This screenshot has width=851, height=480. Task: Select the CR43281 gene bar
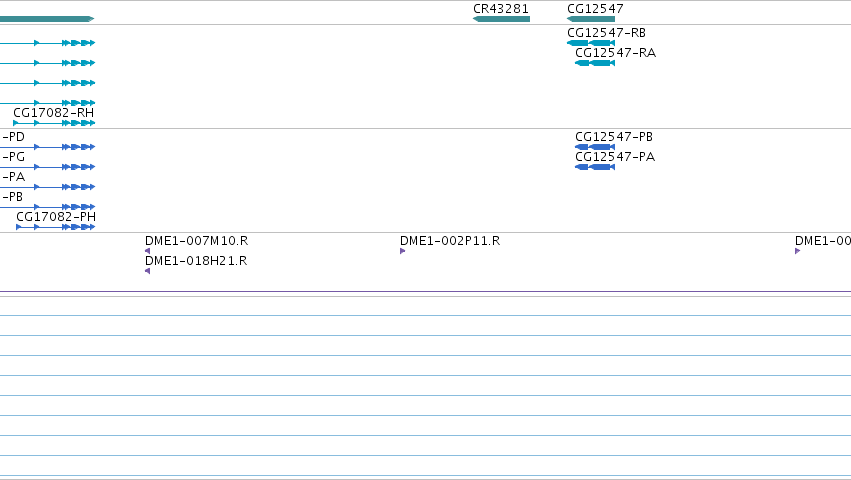coord(501,19)
